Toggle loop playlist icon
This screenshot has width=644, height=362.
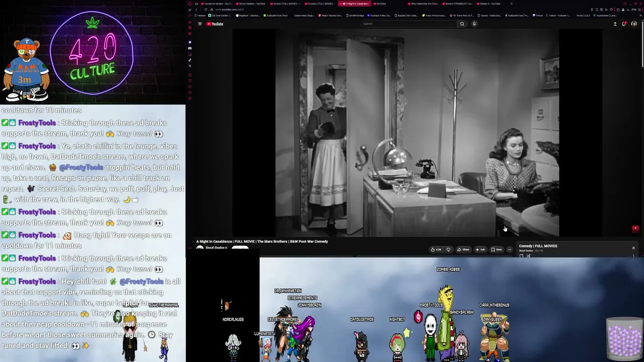(521, 255)
